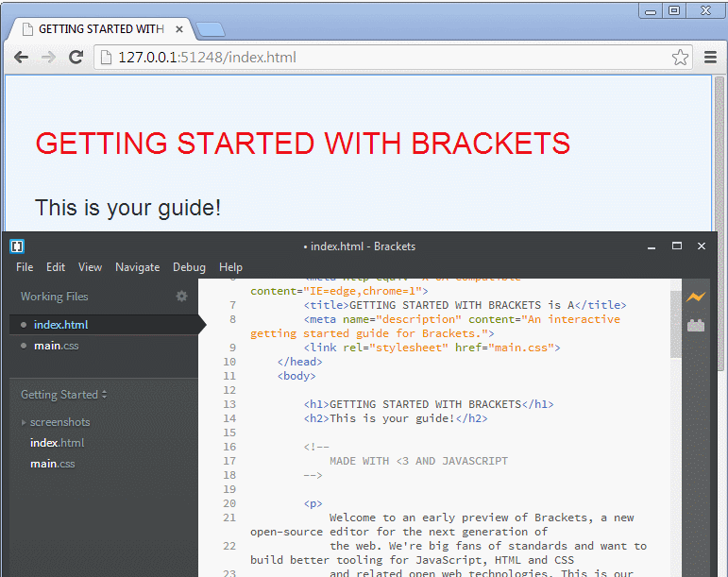Image resolution: width=728 pixels, height=577 pixels.
Task: Click the Brackets editor vertical scrollbar
Action: tap(675, 325)
